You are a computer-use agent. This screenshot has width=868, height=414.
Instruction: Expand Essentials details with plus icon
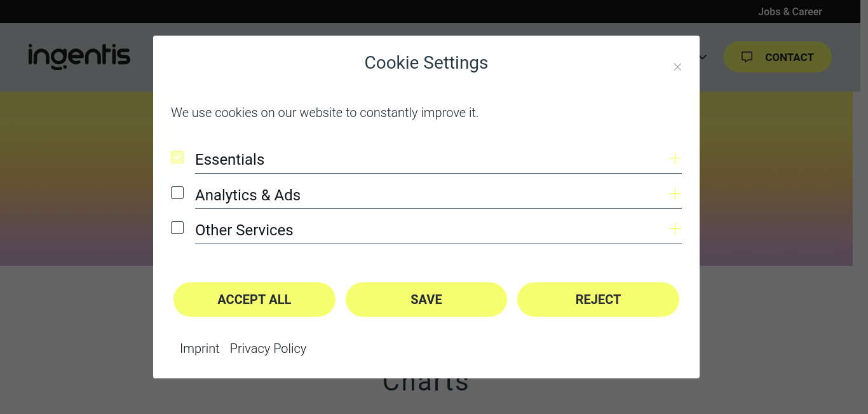(x=675, y=158)
